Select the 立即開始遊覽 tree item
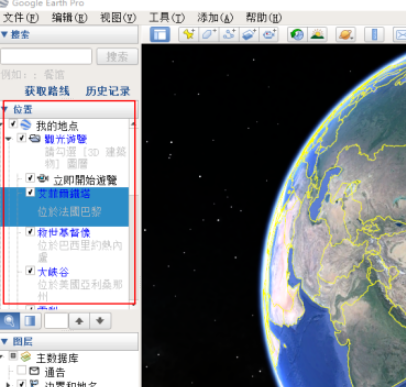Viewport: 406px width, 387px height. point(85,180)
